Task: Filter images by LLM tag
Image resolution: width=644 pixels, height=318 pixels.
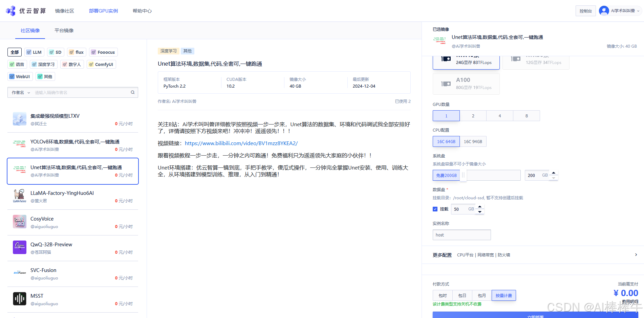Action: click(34, 52)
